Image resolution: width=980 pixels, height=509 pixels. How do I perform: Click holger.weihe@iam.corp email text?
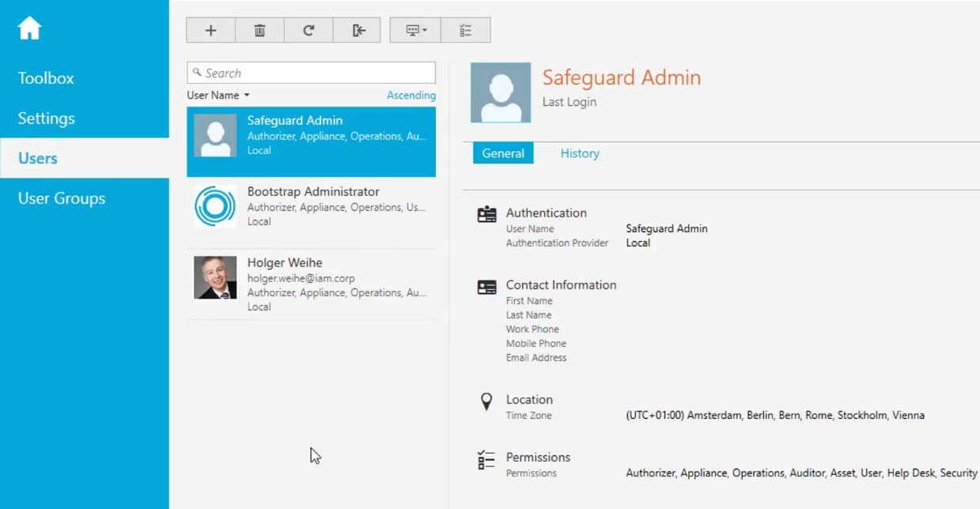click(x=301, y=278)
